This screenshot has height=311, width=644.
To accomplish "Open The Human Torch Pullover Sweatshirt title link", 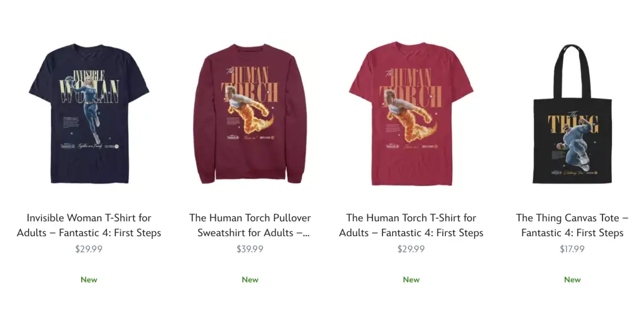I will tap(250, 226).
